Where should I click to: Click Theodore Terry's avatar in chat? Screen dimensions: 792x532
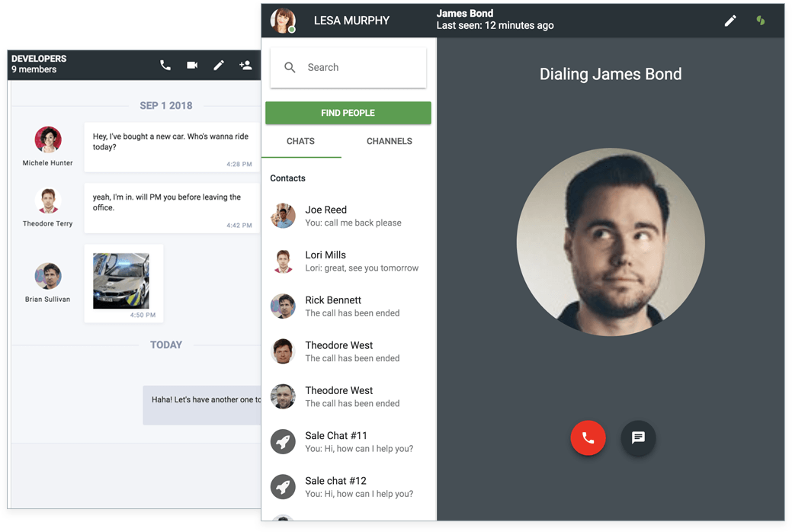(48, 200)
